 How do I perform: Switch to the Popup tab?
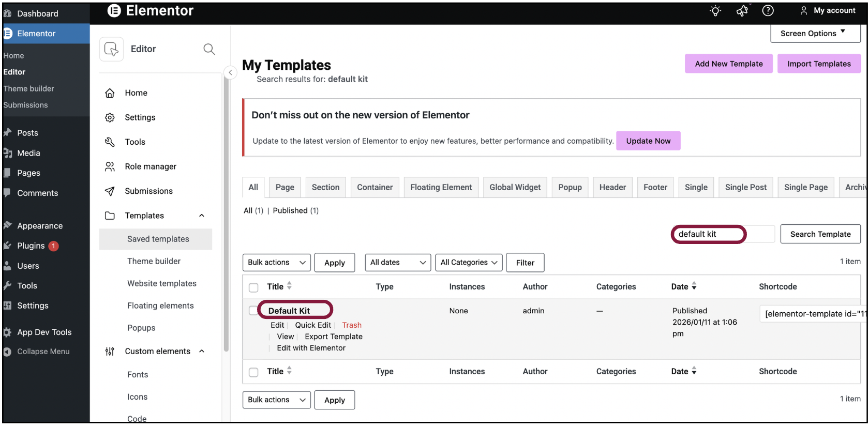[x=570, y=188]
